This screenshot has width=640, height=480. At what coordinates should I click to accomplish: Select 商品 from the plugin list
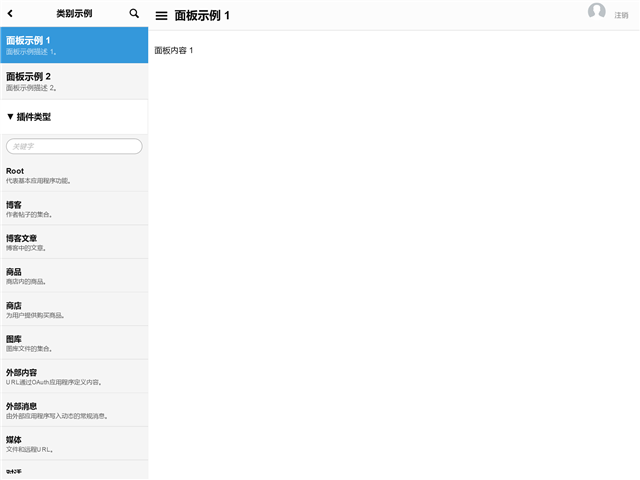[74, 276]
